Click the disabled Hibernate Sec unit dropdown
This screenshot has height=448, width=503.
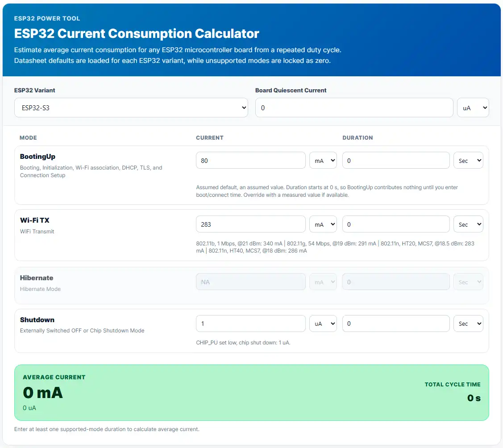coord(468,282)
